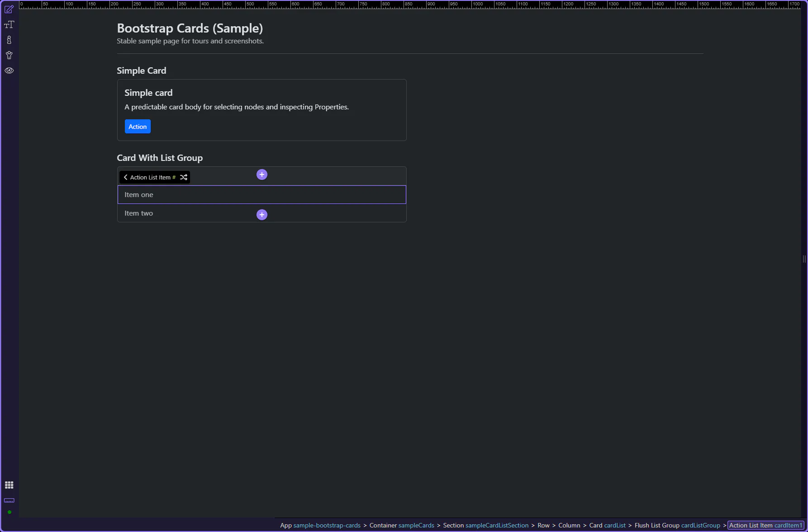Screen dimensions: 808x532
Task: Click the back chevron on Action List Item tag
Action: point(125,177)
